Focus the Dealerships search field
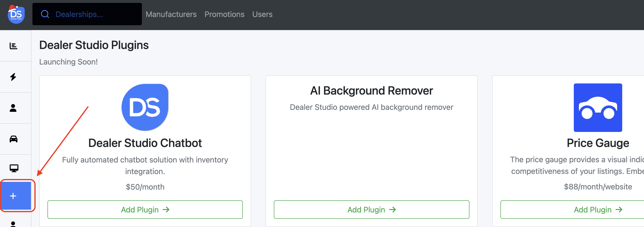The width and height of the screenshot is (644, 227). coord(87,14)
